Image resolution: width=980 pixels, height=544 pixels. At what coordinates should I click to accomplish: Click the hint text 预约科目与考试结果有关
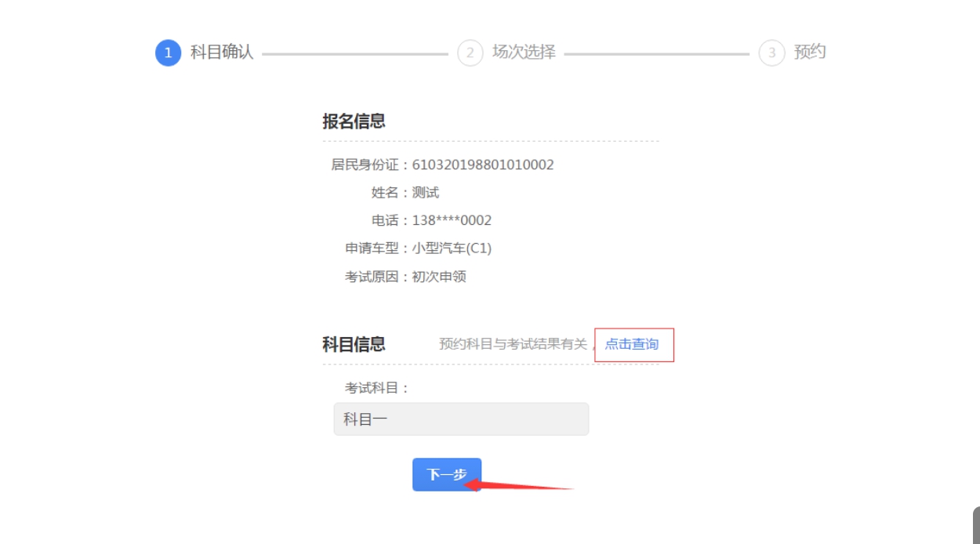(513, 344)
